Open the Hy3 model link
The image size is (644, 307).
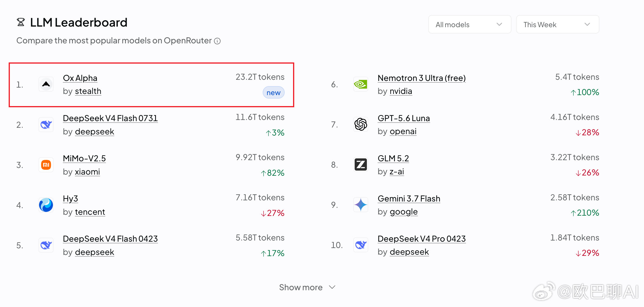pyautogui.click(x=71, y=199)
